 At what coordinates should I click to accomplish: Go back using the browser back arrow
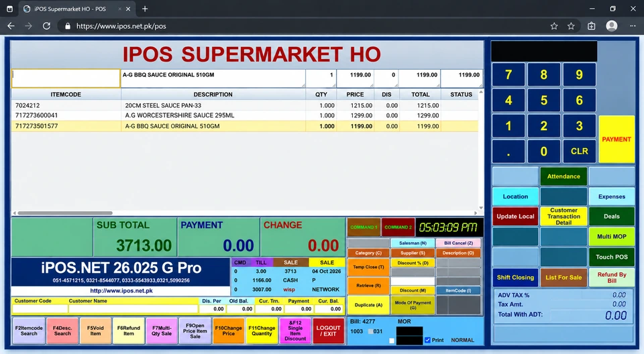point(11,26)
